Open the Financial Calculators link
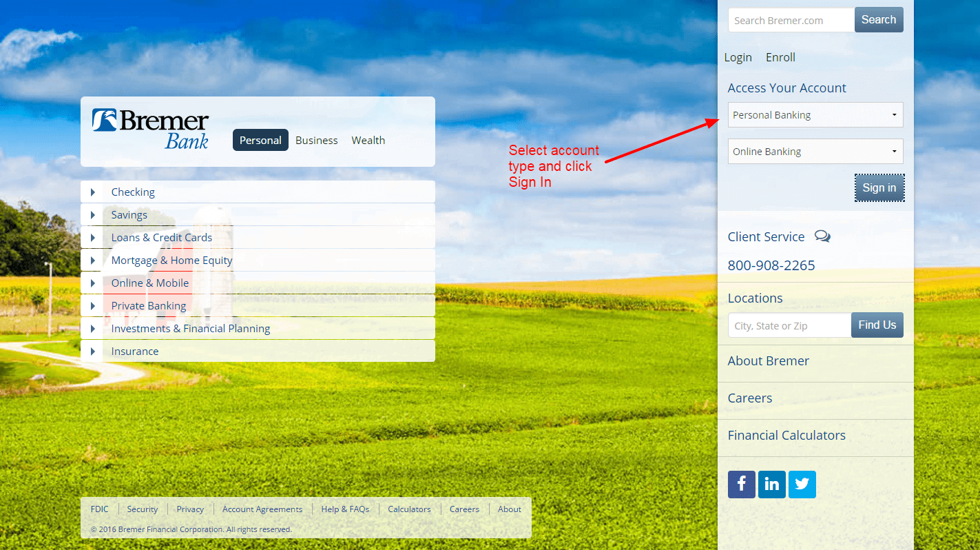The height and width of the screenshot is (550, 980). click(x=786, y=436)
